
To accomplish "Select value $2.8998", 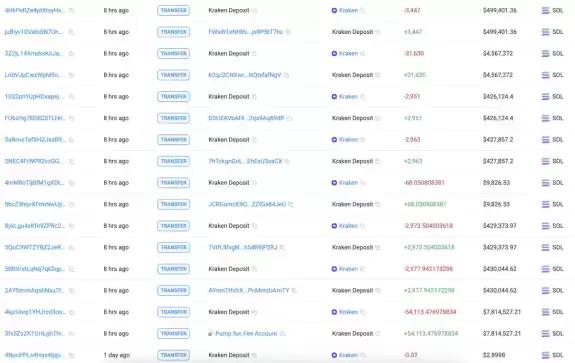I will point(494,355).
